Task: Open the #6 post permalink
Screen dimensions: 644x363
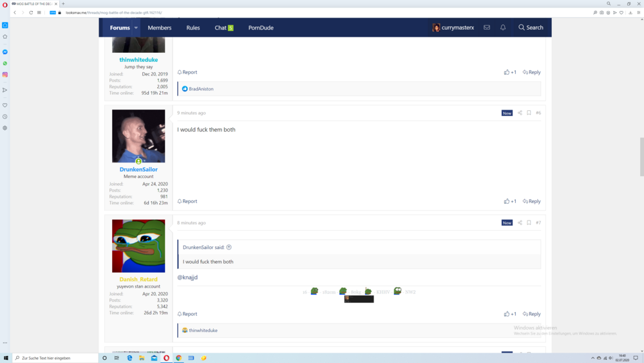Action: [x=538, y=113]
